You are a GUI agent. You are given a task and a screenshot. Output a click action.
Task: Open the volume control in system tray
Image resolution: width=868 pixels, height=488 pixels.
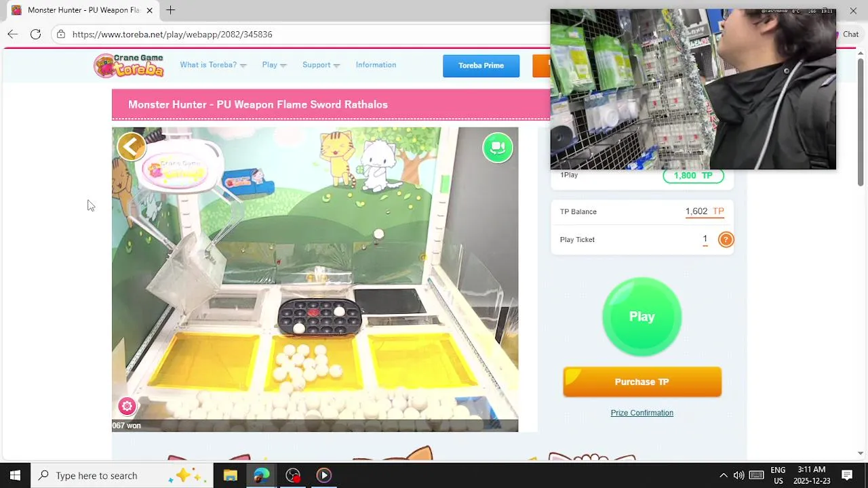click(738, 475)
